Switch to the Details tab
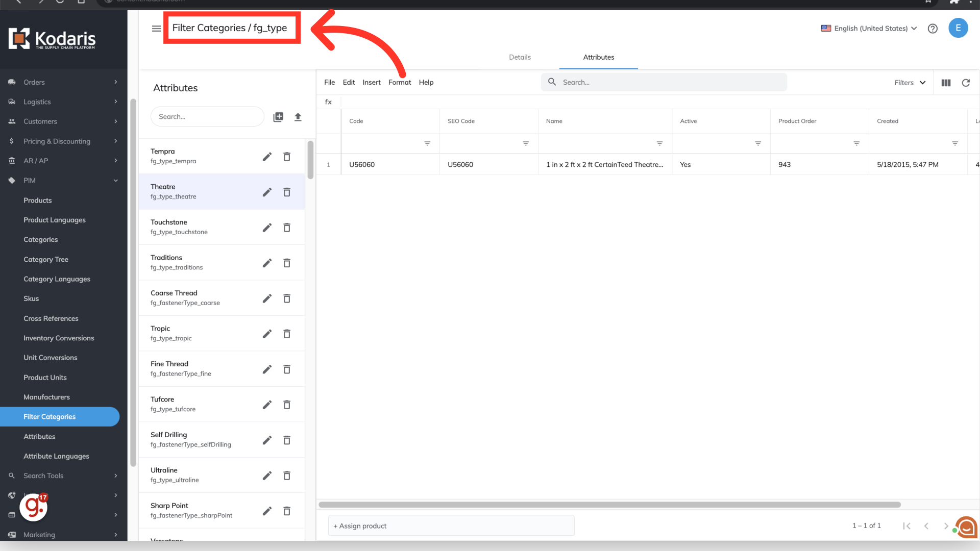Image resolution: width=980 pixels, height=551 pixels. click(520, 57)
